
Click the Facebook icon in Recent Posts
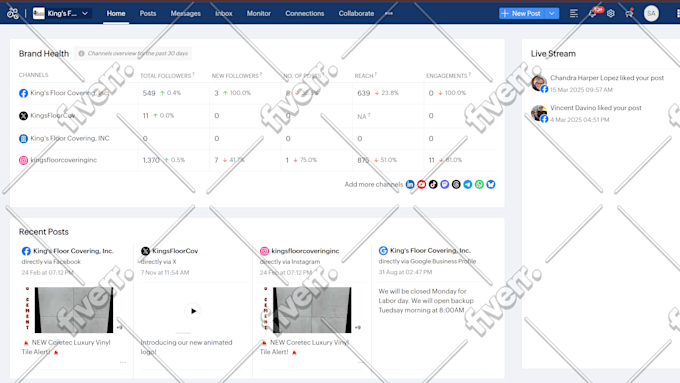(x=26, y=251)
